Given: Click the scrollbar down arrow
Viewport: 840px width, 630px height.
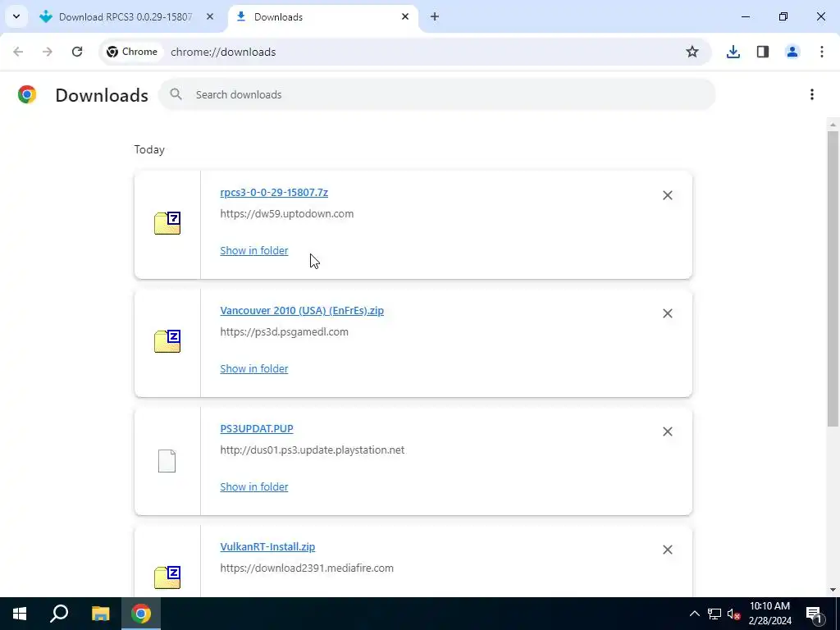Looking at the screenshot, I should (833, 590).
